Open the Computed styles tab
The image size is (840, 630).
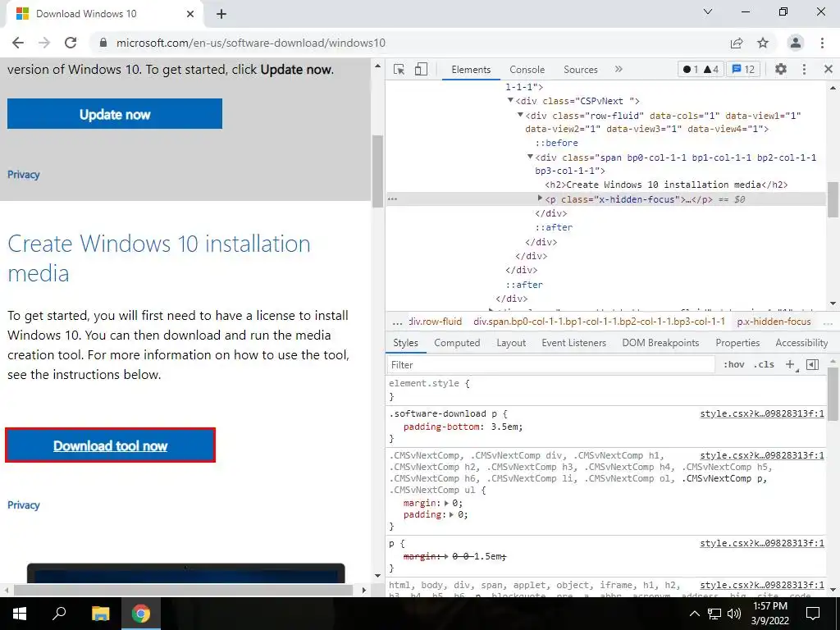pos(457,343)
